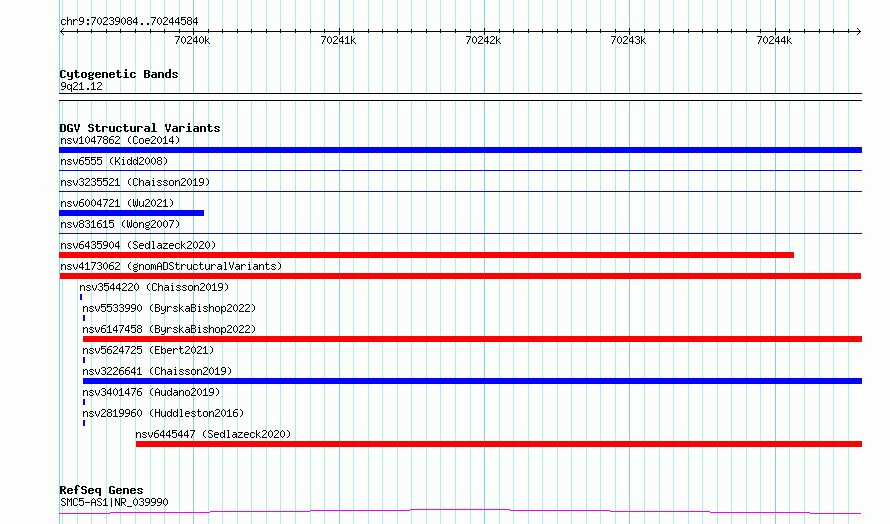Click the 70240k ruler tick label

(x=192, y=40)
